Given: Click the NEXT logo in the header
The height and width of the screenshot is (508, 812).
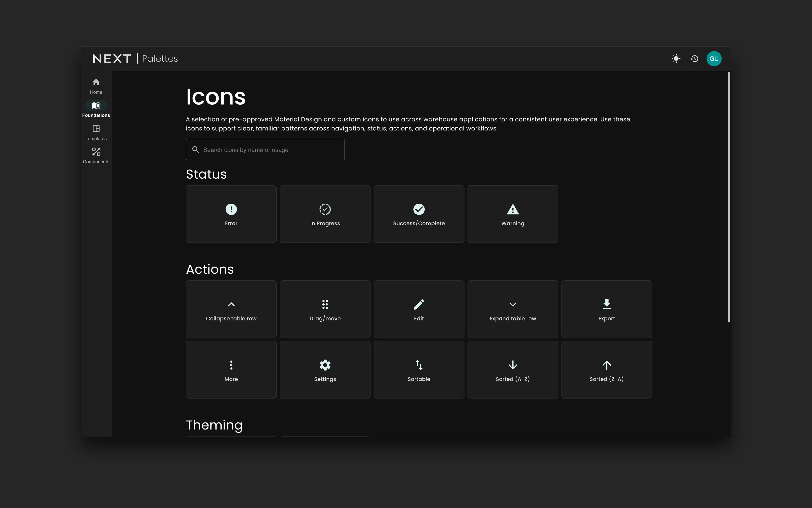Looking at the screenshot, I should (112, 59).
